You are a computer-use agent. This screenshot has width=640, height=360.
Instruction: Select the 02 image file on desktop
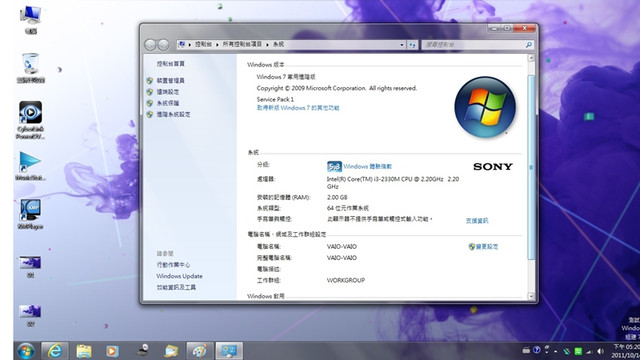tap(31, 315)
